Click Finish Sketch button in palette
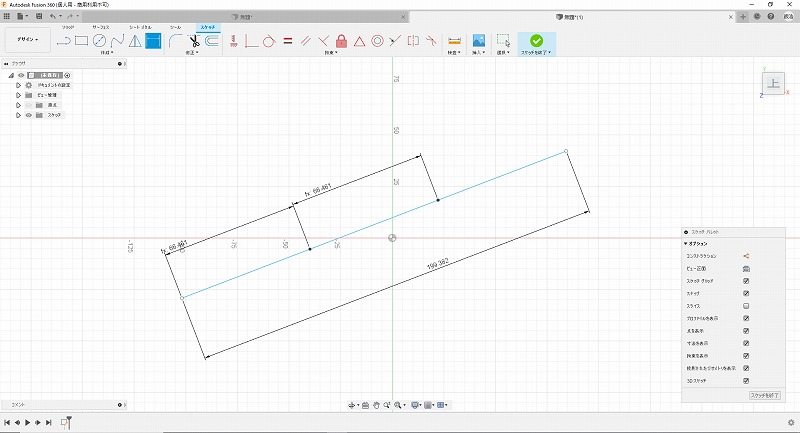 point(764,396)
